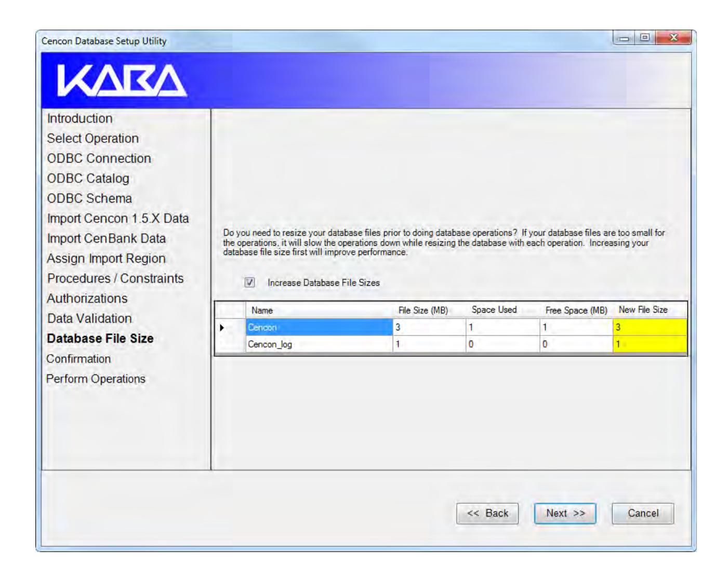Open Procedures / Constraints step
This screenshot has width=728, height=577.
point(115,278)
